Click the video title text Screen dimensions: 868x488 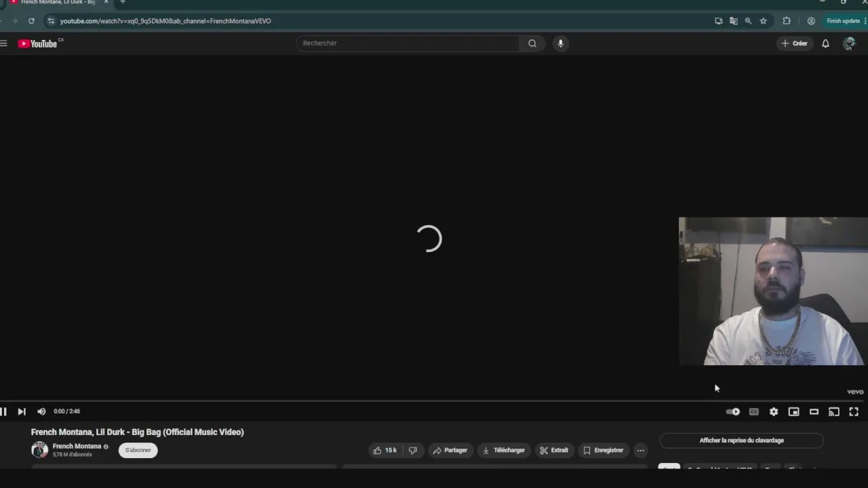pyautogui.click(x=137, y=432)
